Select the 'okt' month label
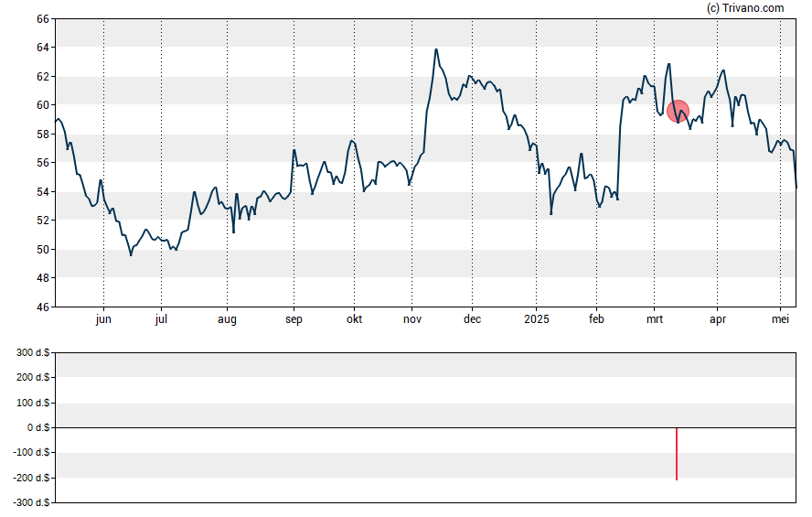The image size is (812, 517). [x=354, y=319]
